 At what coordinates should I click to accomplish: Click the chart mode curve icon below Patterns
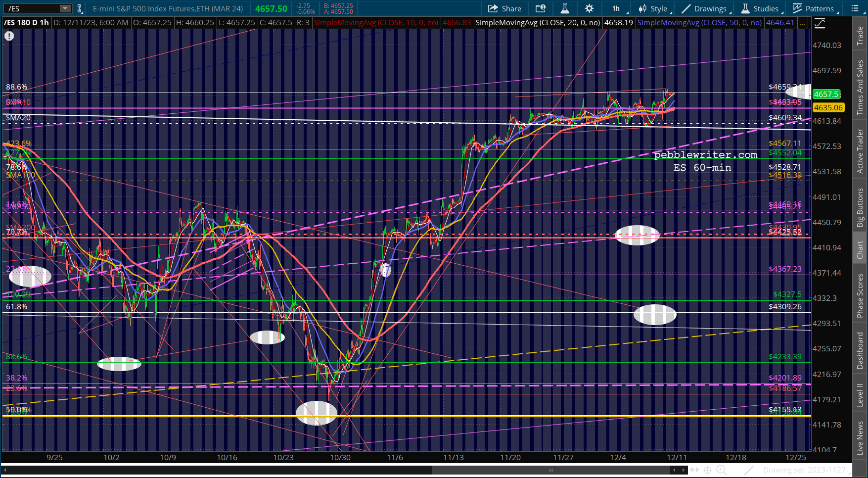pos(820,23)
